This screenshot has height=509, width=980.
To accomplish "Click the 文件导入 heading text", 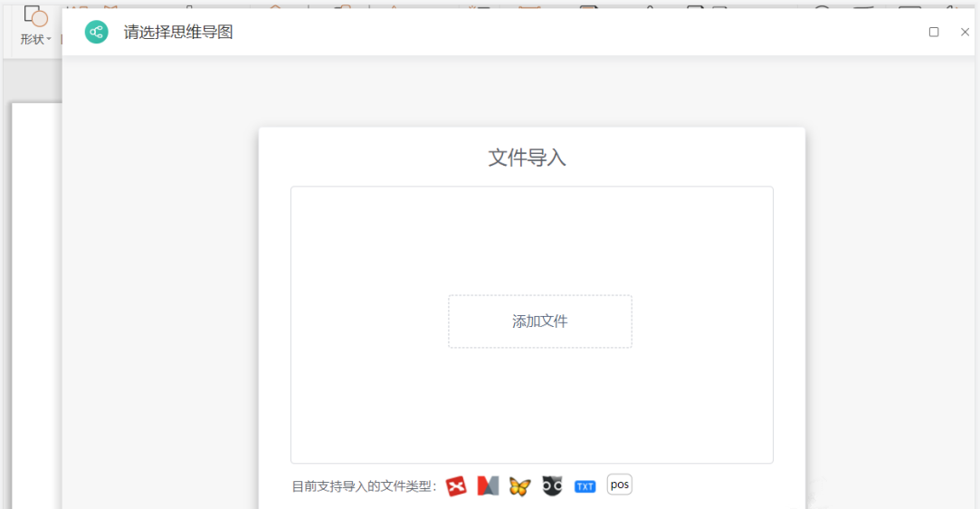I will 527,158.
